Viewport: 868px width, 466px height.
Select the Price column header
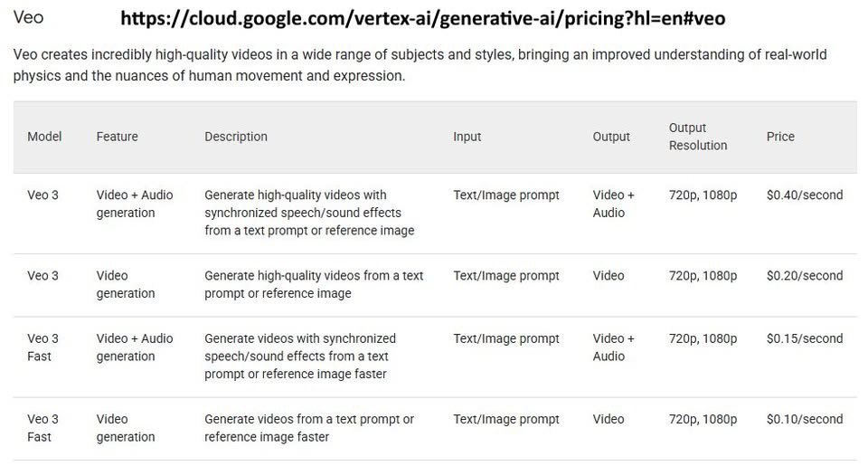[780, 137]
